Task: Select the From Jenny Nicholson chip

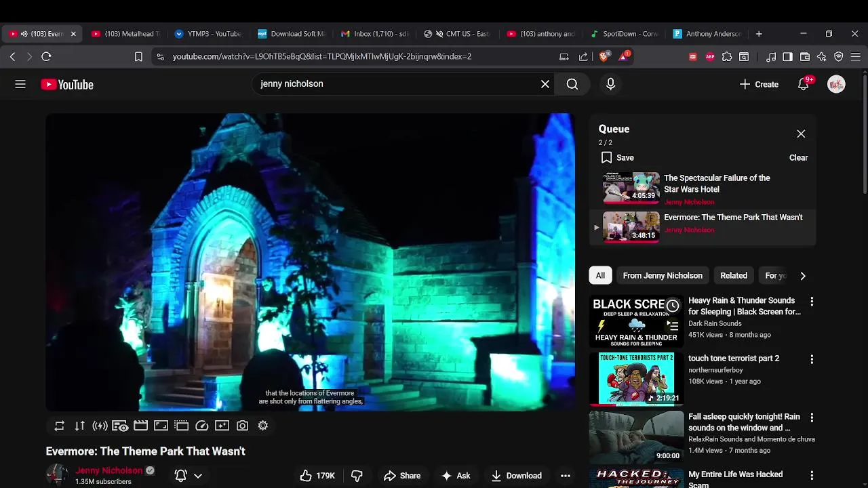Action: (x=663, y=276)
